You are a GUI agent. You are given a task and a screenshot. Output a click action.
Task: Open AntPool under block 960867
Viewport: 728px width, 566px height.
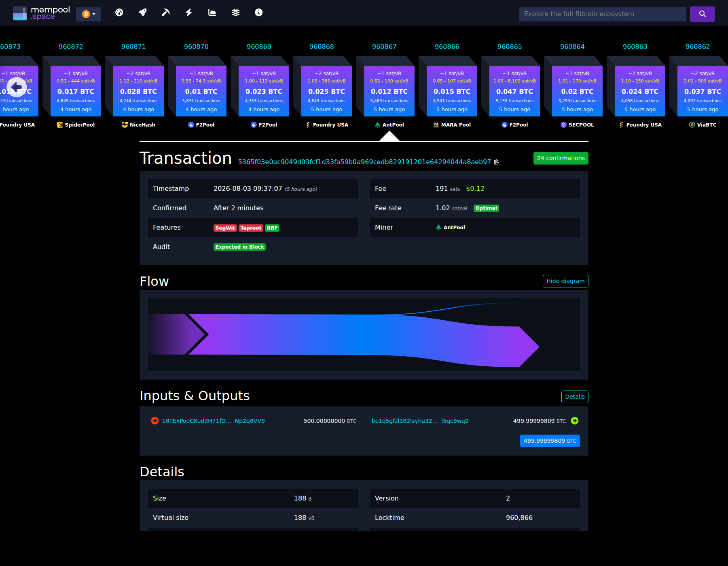(x=389, y=125)
